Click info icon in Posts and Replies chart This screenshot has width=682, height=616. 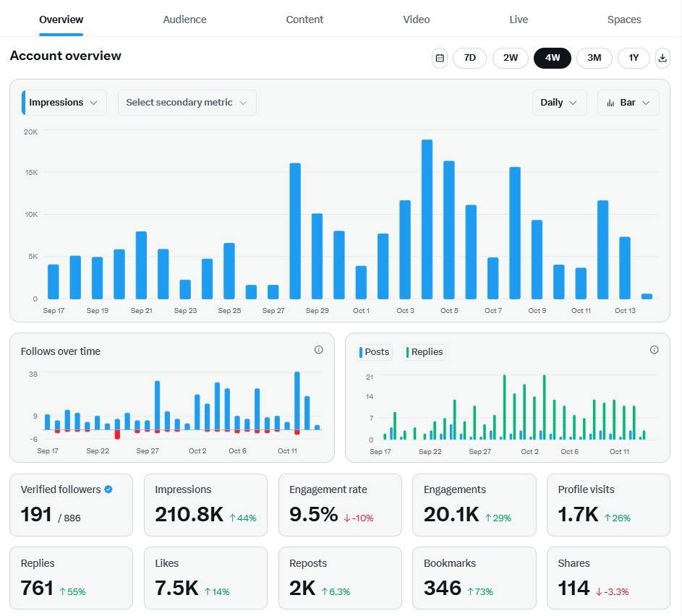[x=655, y=350]
